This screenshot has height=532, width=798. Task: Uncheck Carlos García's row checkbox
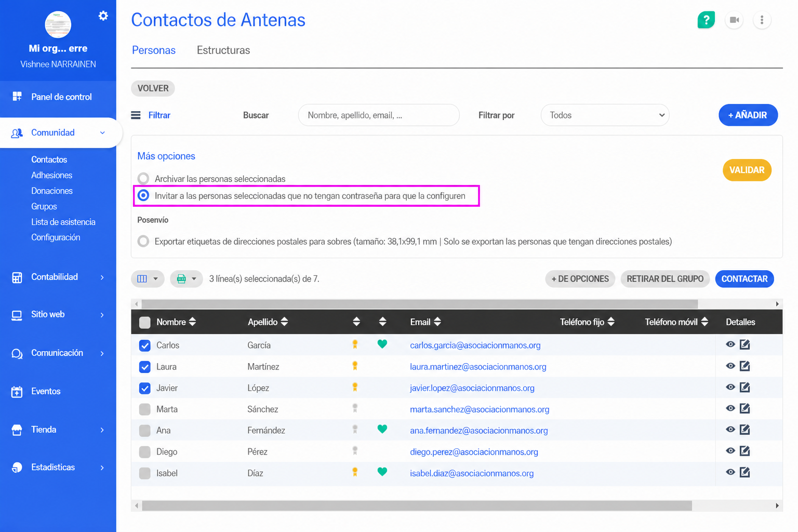145,345
